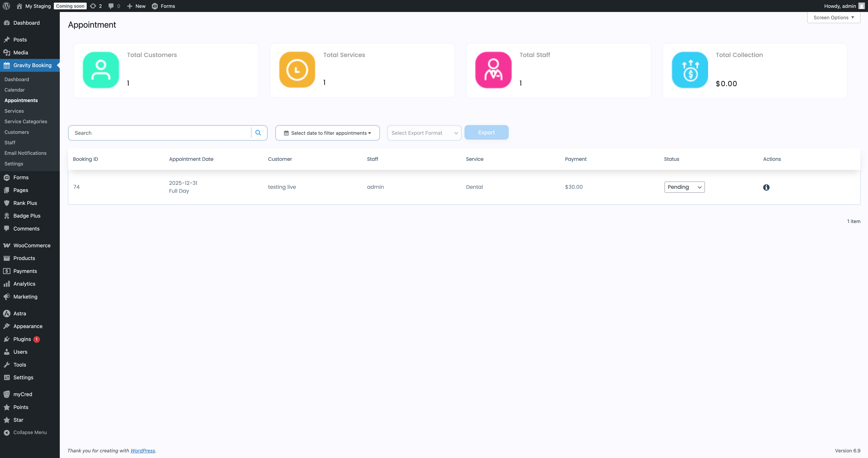The height and width of the screenshot is (458, 868).
Task: Expand Select Export Format dropdown
Action: [x=424, y=133]
